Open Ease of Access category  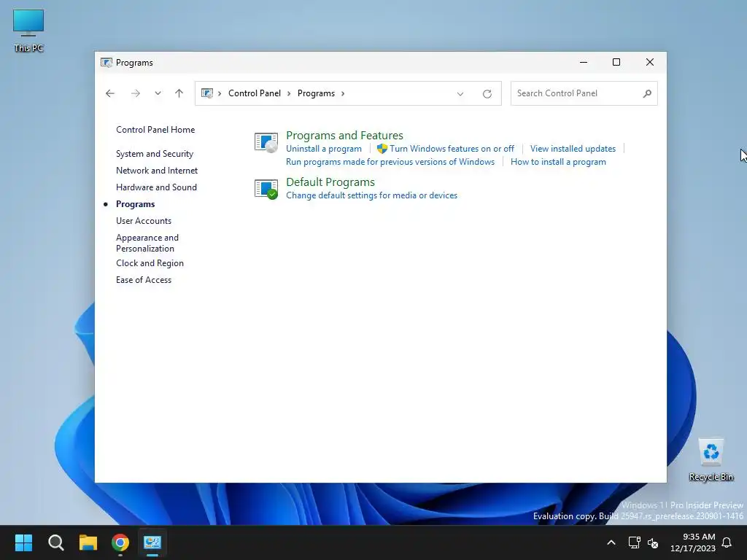coord(144,280)
